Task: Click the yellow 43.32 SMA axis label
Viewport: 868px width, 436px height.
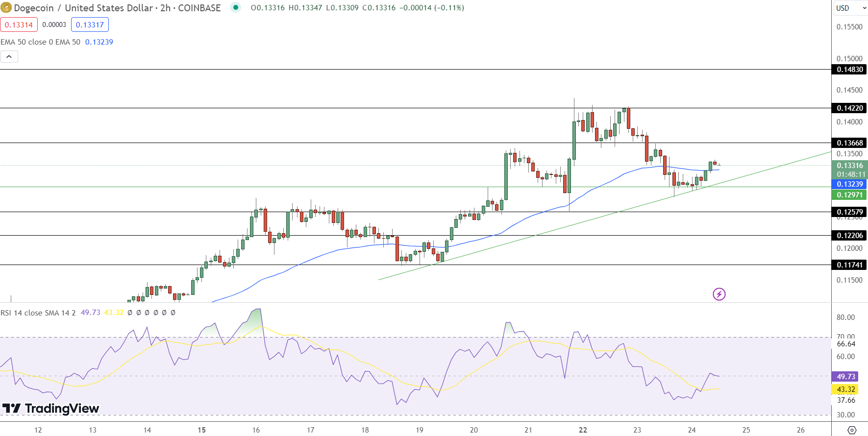Action: coord(845,389)
